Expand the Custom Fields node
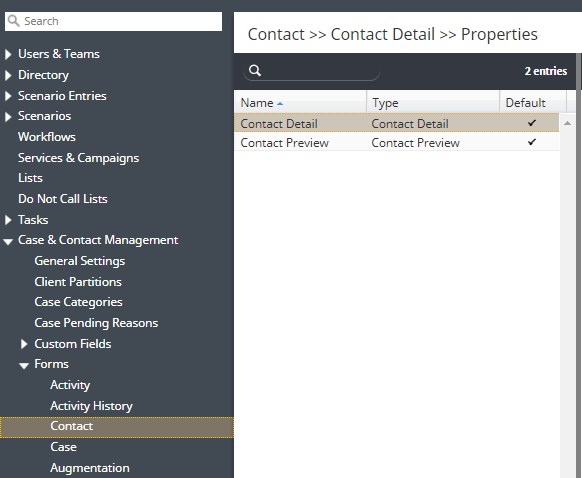The image size is (582, 478). click(24, 344)
